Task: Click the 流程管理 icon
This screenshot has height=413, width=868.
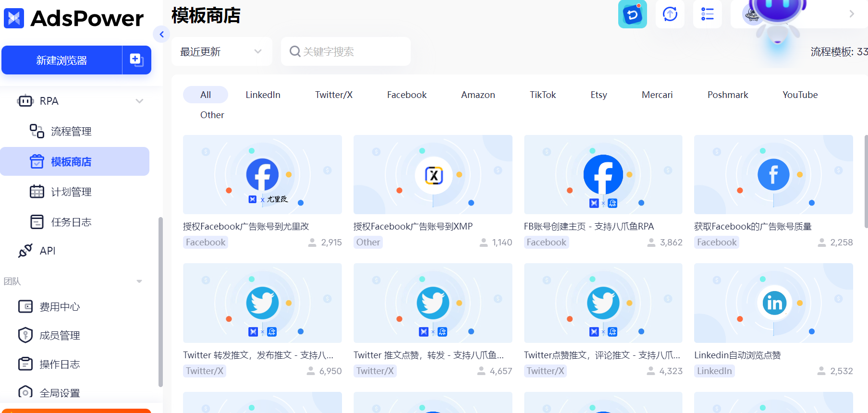Action: pos(37,131)
